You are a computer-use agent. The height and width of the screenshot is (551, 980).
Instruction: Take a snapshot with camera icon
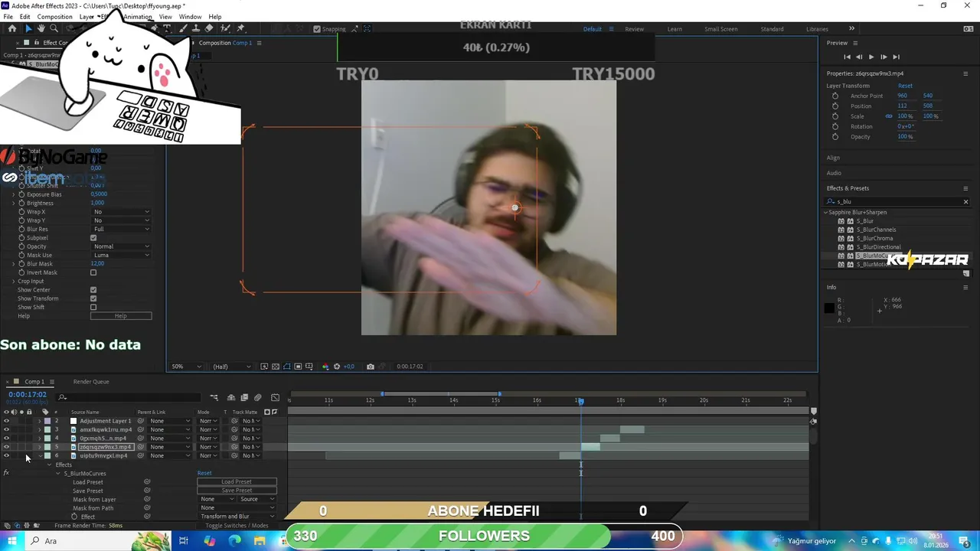pyautogui.click(x=371, y=367)
